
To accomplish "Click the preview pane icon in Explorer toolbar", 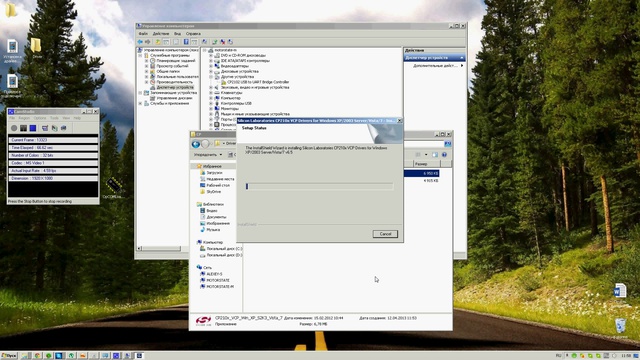I will click(435, 155).
